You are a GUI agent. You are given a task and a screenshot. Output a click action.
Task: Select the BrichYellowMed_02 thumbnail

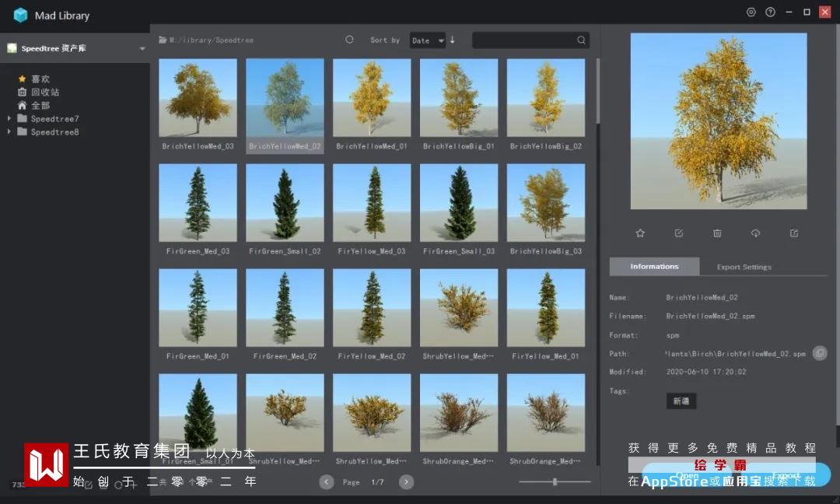[x=285, y=97]
